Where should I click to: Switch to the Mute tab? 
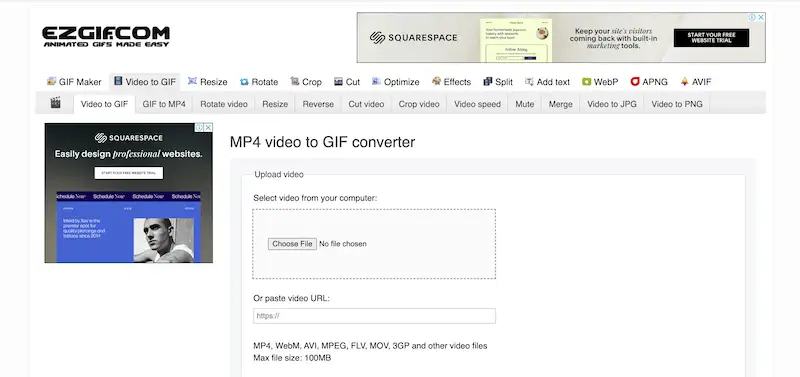(524, 104)
